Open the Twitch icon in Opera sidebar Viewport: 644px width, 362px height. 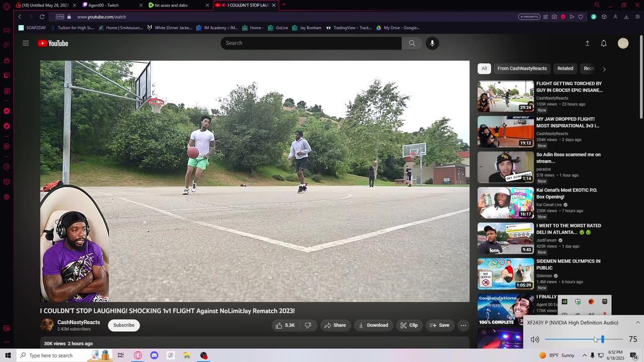(x=7, y=75)
